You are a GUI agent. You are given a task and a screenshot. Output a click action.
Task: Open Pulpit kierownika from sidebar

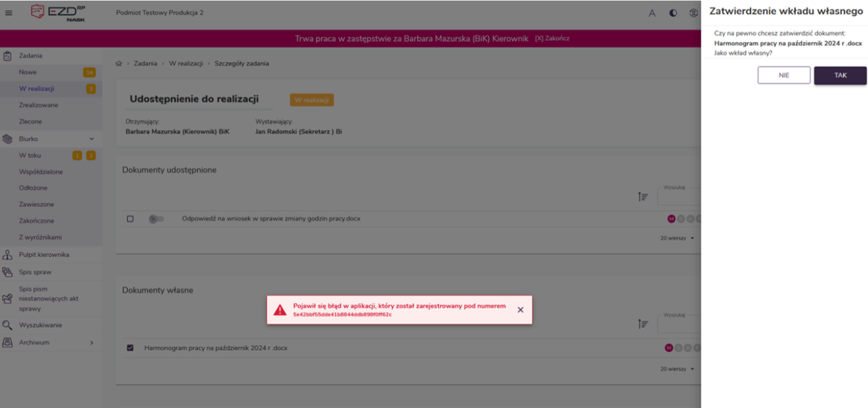tap(44, 254)
